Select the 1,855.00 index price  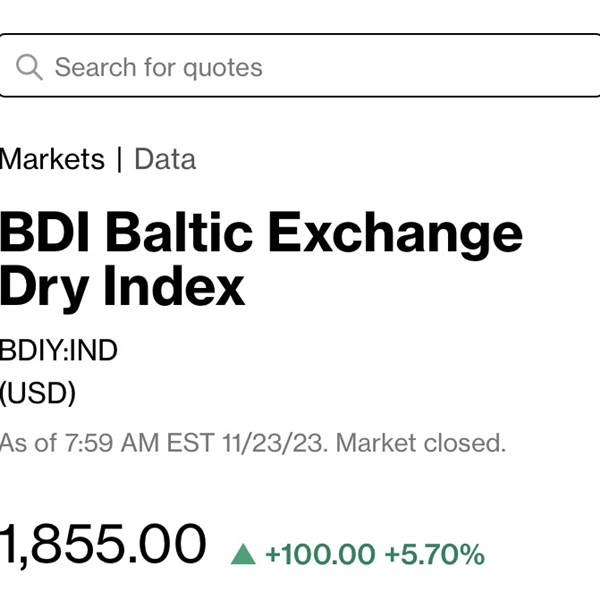(x=103, y=543)
